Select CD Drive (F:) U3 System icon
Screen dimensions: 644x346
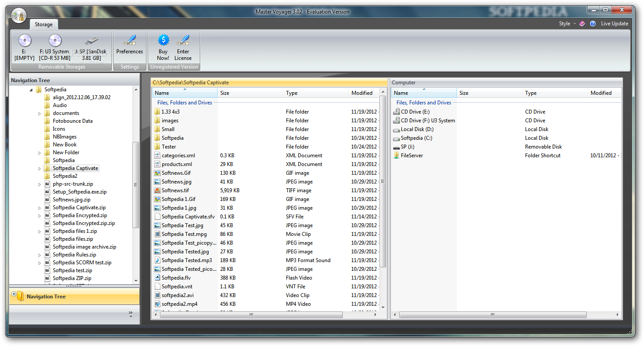[x=397, y=121]
